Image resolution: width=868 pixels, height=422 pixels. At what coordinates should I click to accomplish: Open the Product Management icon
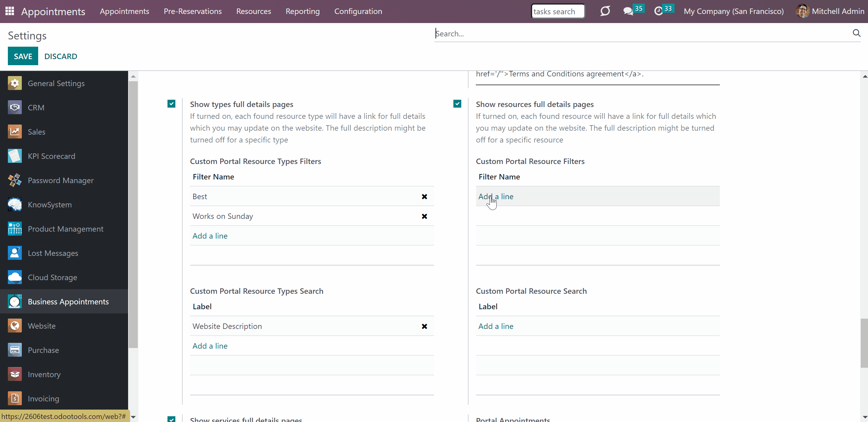pyautogui.click(x=15, y=229)
